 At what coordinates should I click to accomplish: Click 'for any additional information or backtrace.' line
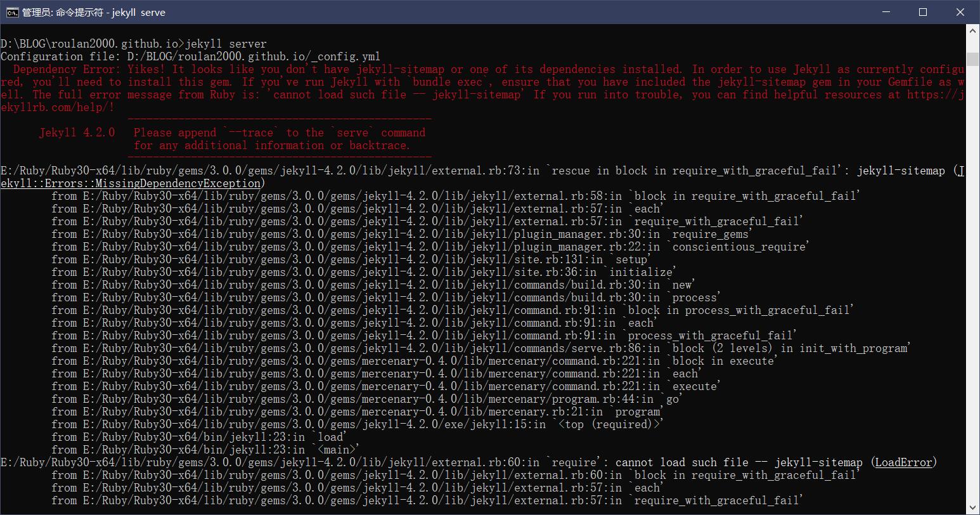[273, 145]
